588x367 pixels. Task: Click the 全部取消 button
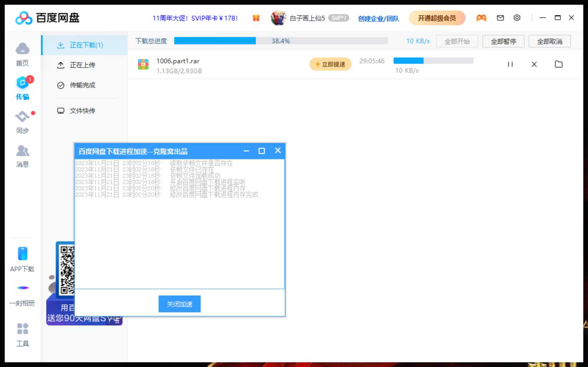[x=550, y=41]
